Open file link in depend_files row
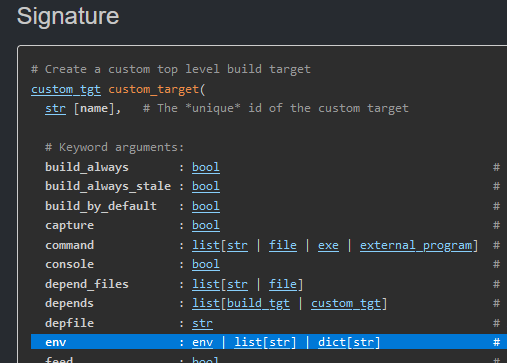507x363 pixels. click(x=283, y=284)
